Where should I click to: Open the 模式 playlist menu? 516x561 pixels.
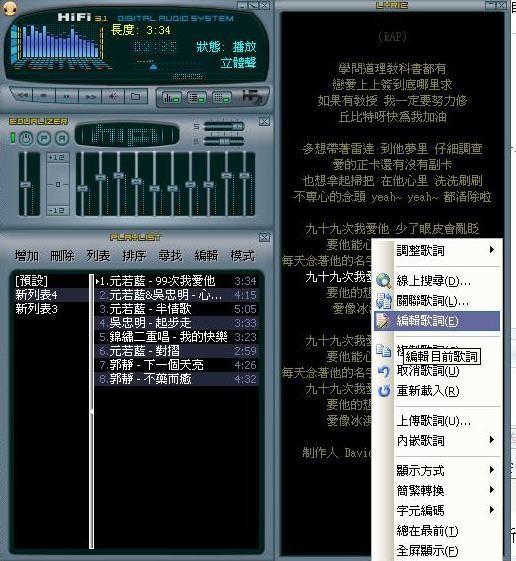[243, 256]
